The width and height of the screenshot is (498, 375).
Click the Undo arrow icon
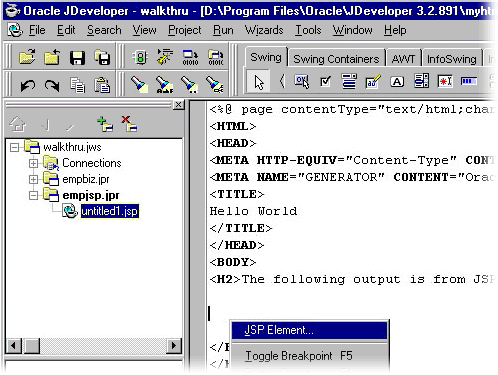click(27, 85)
